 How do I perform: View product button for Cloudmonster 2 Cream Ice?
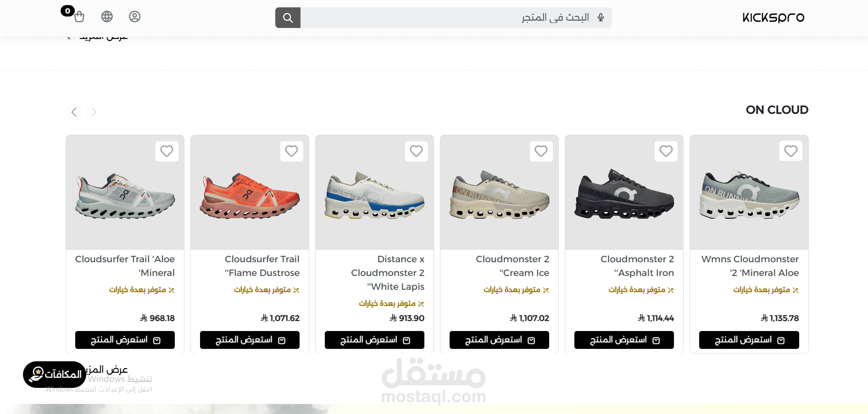pyautogui.click(x=499, y=340)
